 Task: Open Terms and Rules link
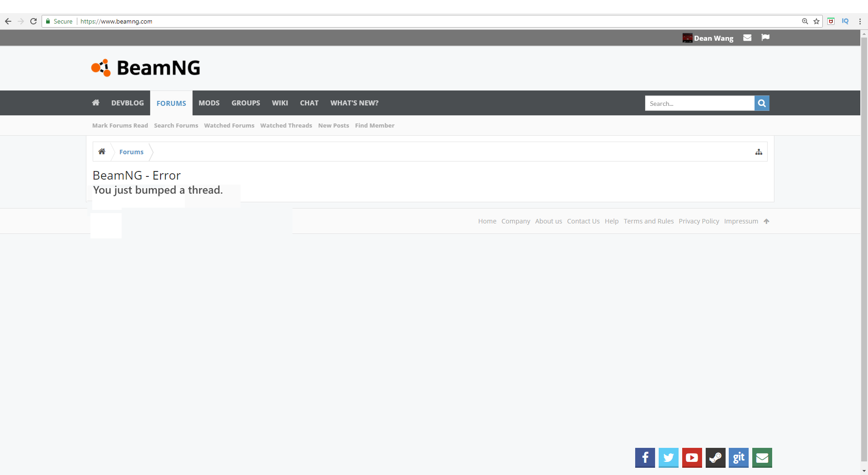click(x=649, y=221)
